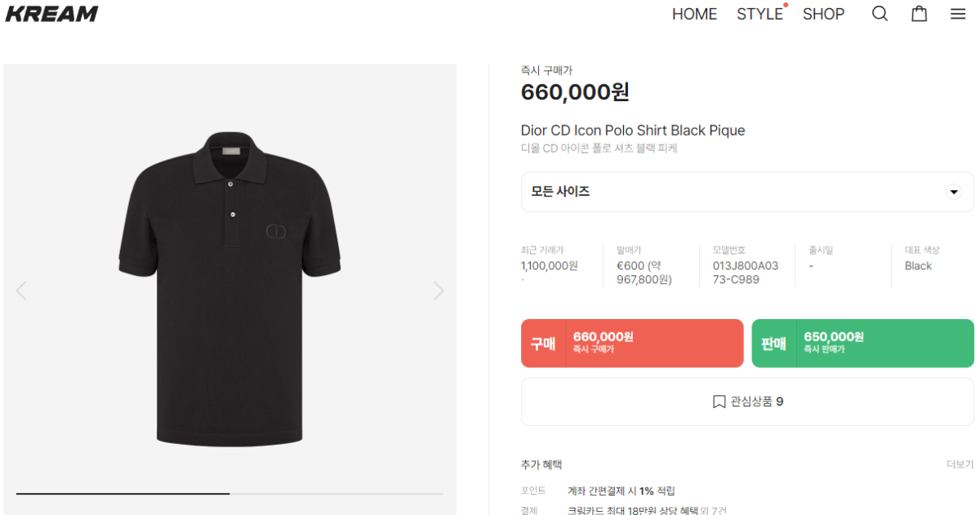Expand the 모든 사이즈 size dropdown
The image size is (980, 515).
click(x=746, y=192)
